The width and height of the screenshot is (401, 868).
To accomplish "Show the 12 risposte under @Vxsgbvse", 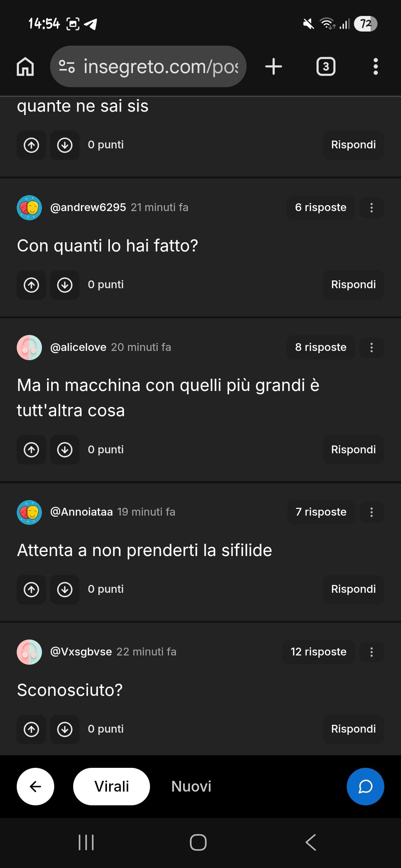I will pyautogui.click(x=318, y=652).
